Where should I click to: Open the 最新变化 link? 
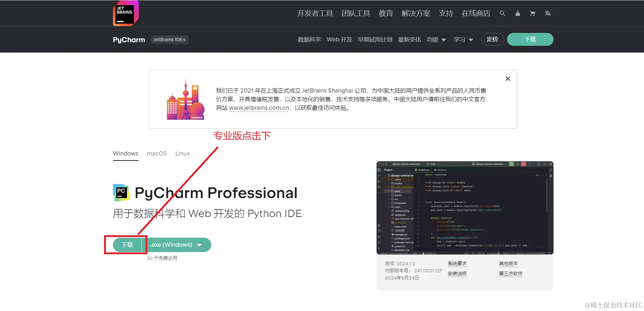tap(409, 39)
